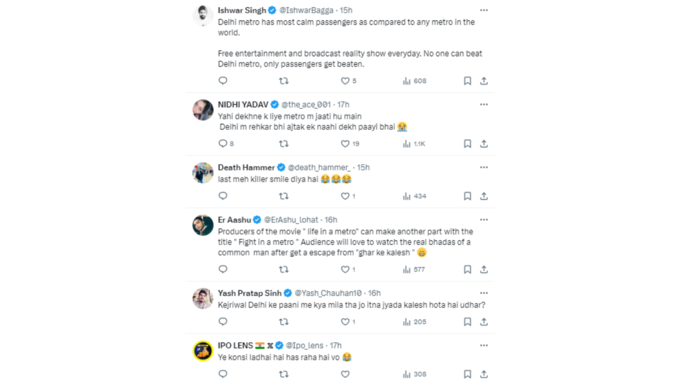Open IPO LENS avatar image

(x=203, y=351)
